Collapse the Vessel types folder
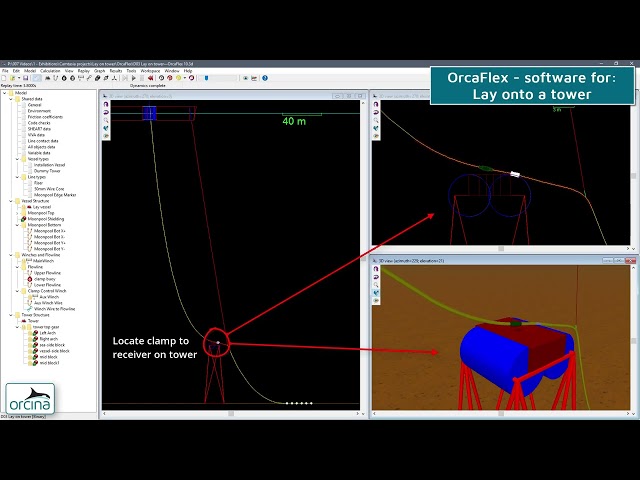 (17, 159)
